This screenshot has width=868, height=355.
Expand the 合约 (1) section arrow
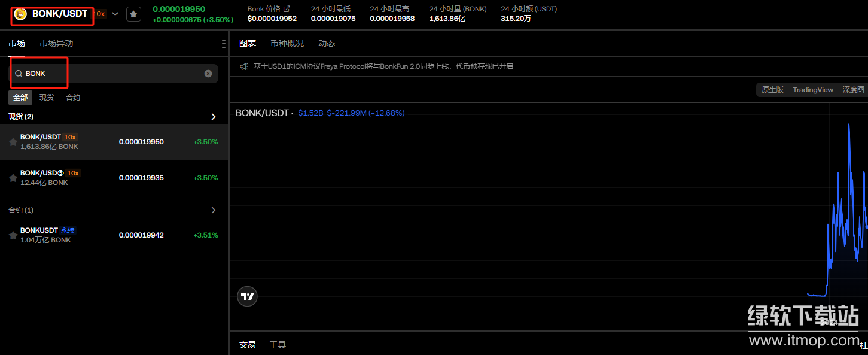click(214, 210)
